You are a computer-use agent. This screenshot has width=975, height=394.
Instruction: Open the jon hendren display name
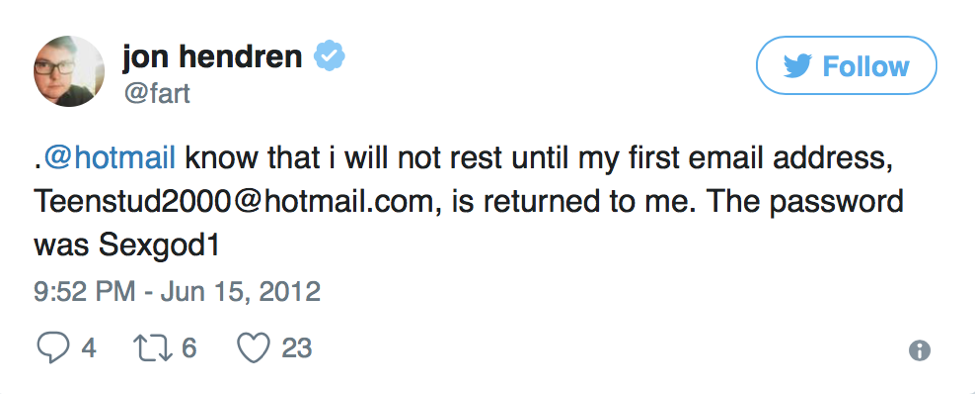click(212, 57)
